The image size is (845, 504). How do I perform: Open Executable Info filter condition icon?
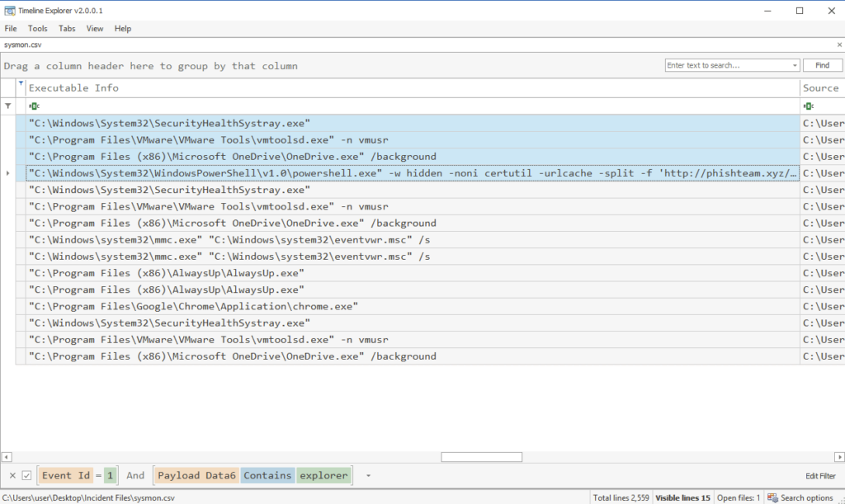[x=34, y=106]
